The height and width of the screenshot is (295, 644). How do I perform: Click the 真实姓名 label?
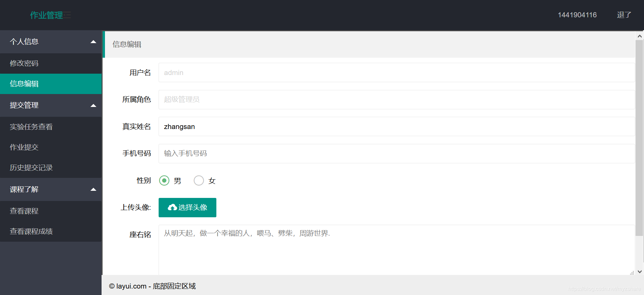point(137,127)
